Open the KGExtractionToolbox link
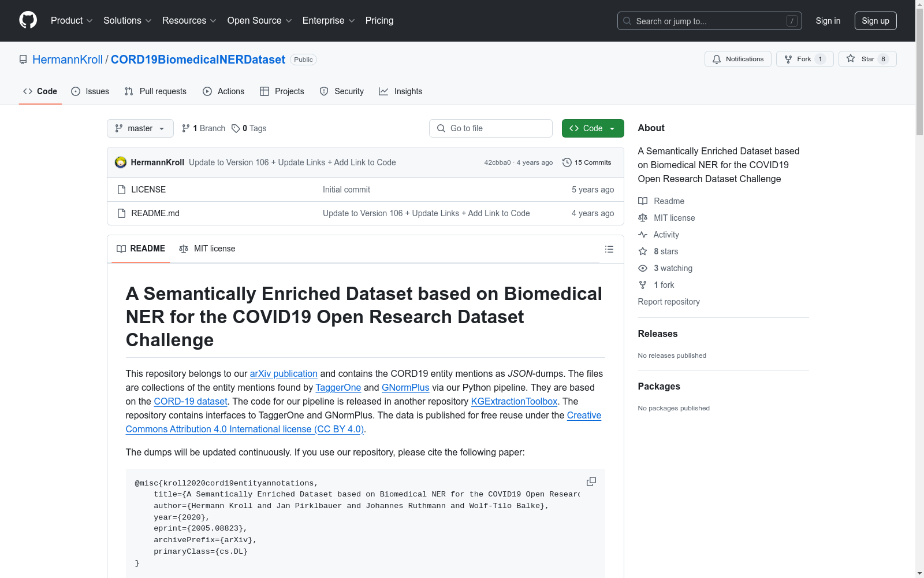 tap(514, 401)
